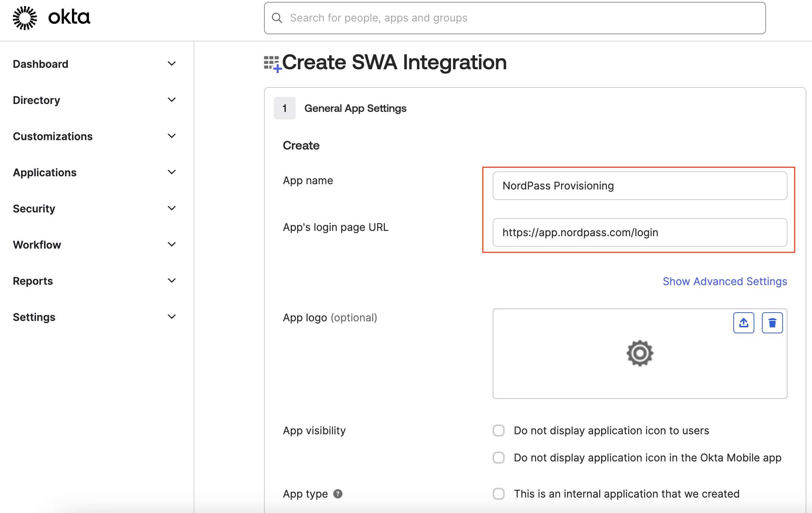Check Do not display icon in Okta Mobile app
The height and width of the screenshot is (513, 812).
(499, 458)
